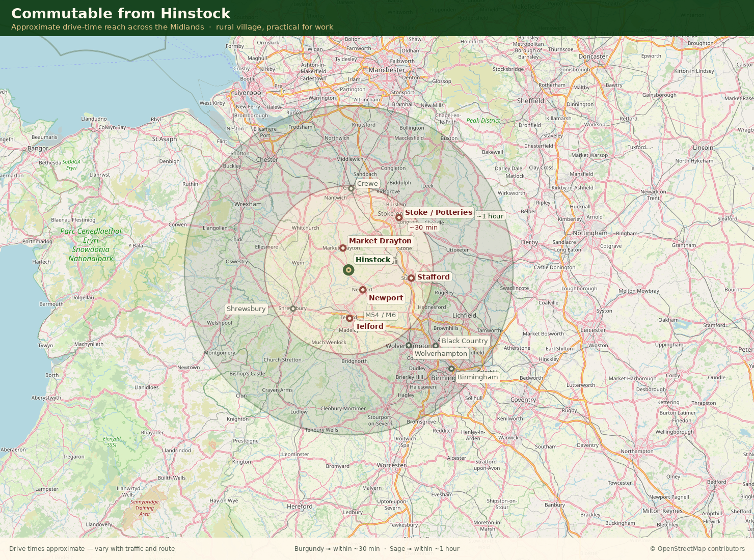Click Manchester on the map

[387, 70]
